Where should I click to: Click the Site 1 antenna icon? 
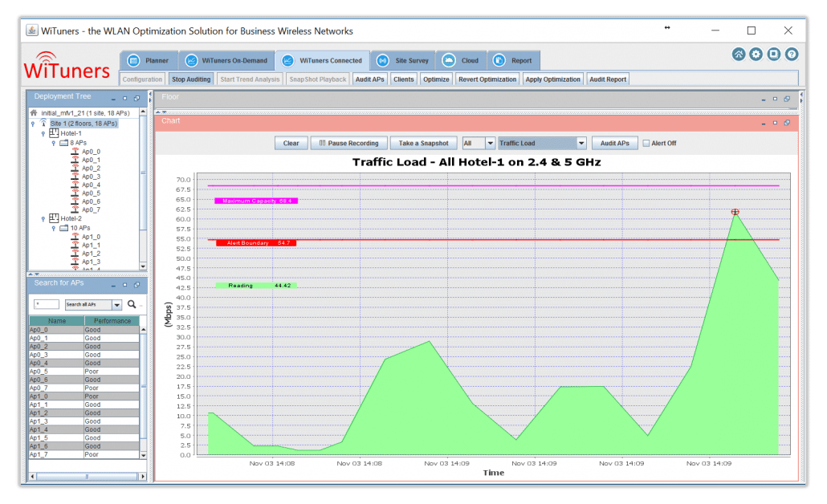(x=43, y=123)
